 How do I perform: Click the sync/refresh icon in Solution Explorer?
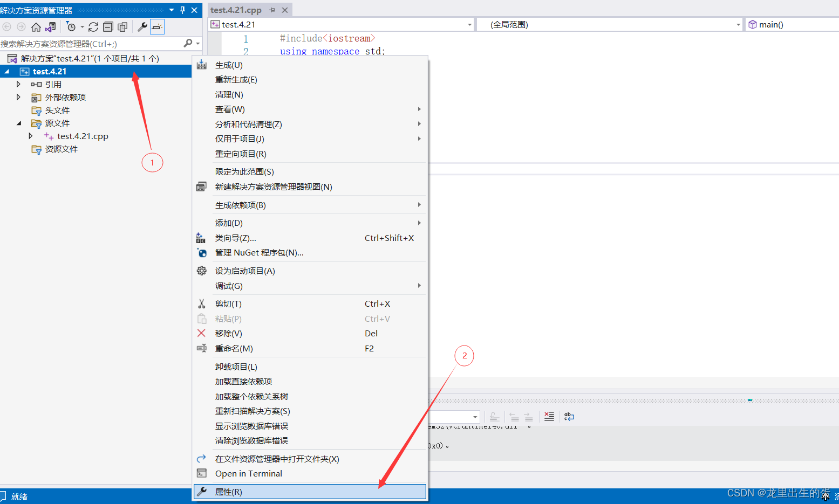pos(93,27)
